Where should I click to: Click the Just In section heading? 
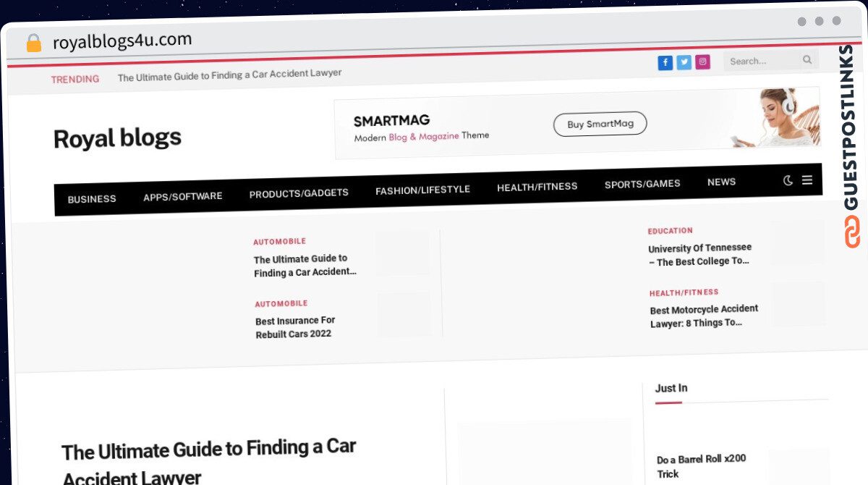click(x=671, y=388)
